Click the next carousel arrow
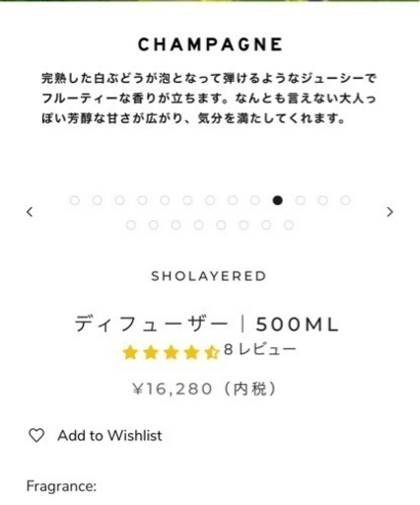Screen dimensions: 420x505 pos(390,212)
